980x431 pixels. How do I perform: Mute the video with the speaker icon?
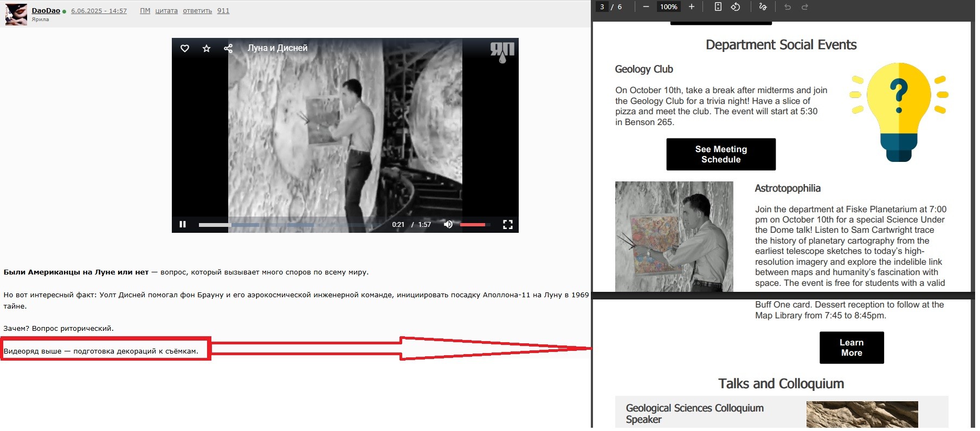pyautogui.click(x=448, y=224)
